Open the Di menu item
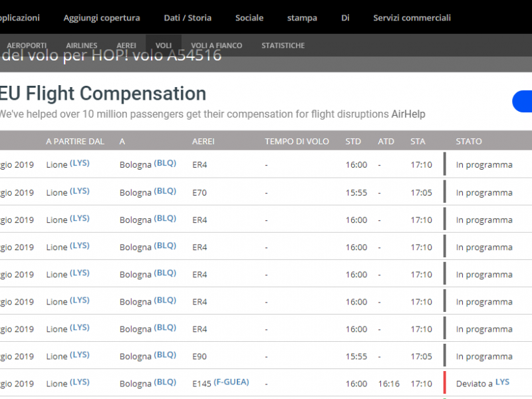 click(x=345, y=18)
